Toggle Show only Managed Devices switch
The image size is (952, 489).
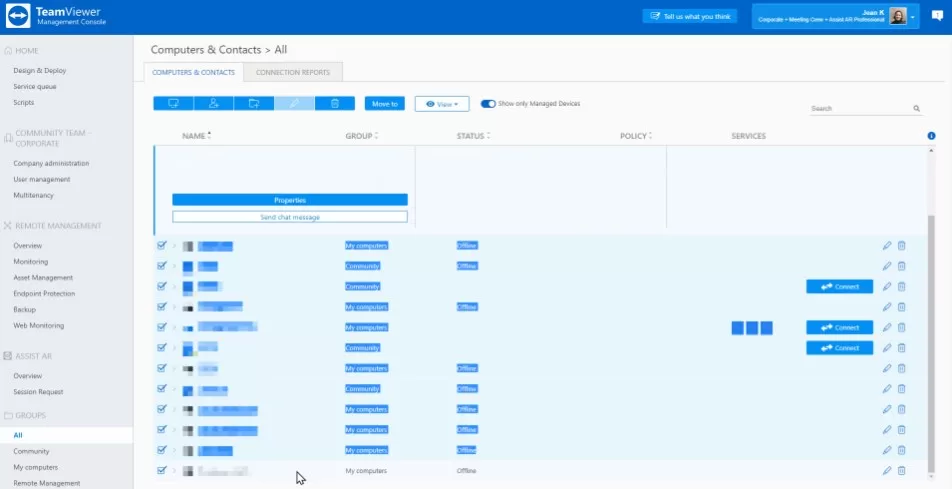pos(488,103)
